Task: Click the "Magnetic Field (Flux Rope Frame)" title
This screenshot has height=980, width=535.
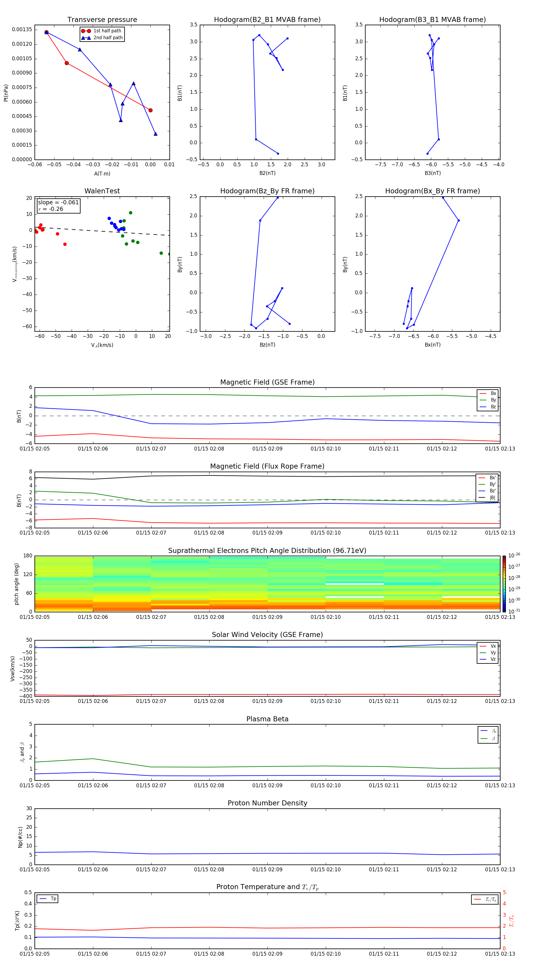Action: tap(267, 467)
